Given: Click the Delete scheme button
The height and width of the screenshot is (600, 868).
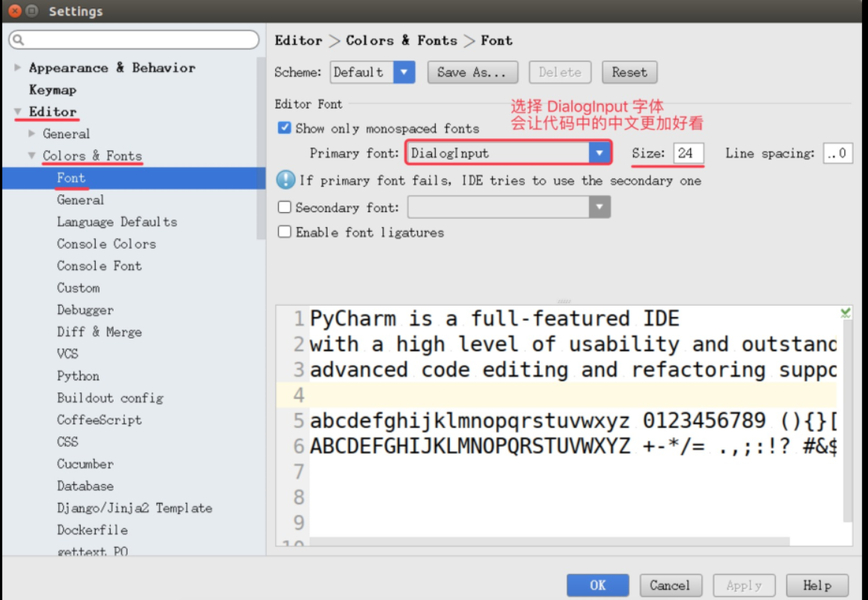Looking at the screenshot, I should click(560, 72).
